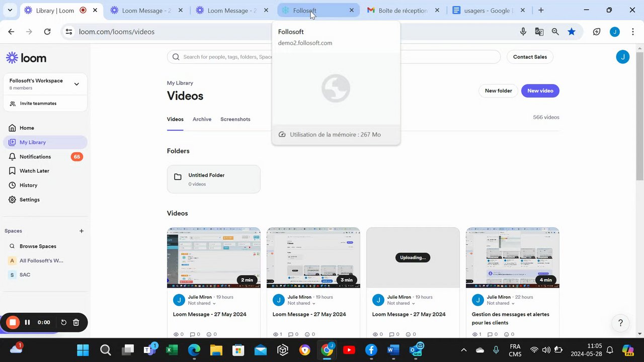Open the Untitled Folder

tap(214, 179)
